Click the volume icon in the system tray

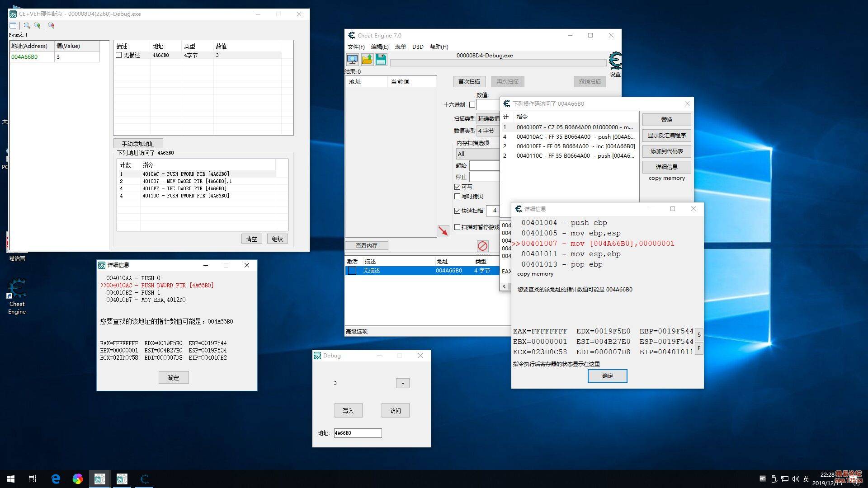795,479
